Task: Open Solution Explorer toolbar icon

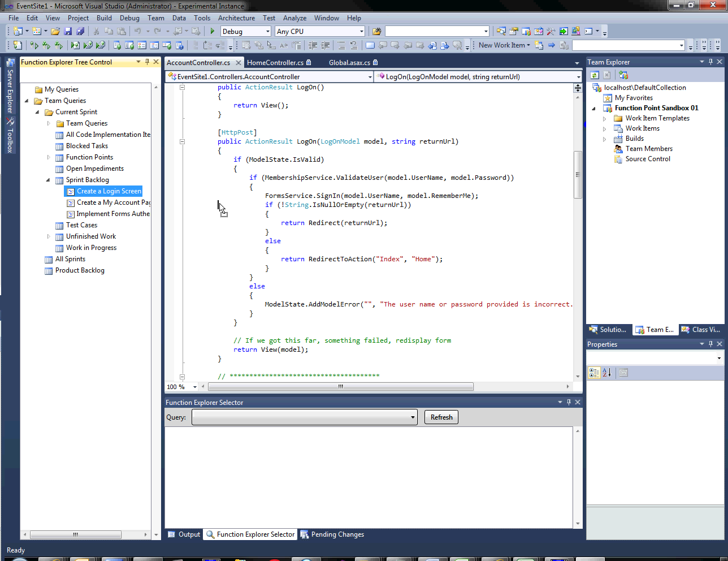Action: pyautogui.click(x=501, y=31)
